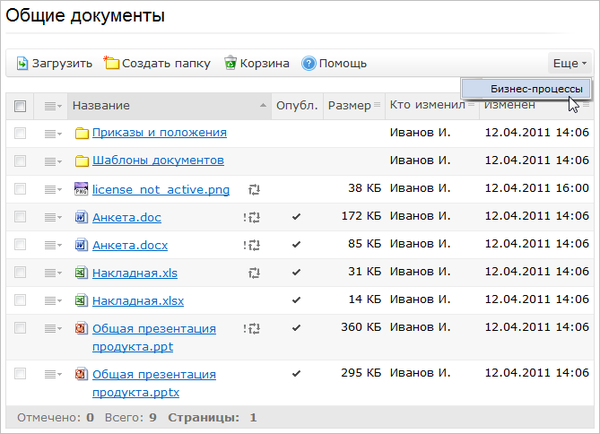
Task: Choose Бизнес-процессы from the dropdown menu
Action: click(536, 88)
